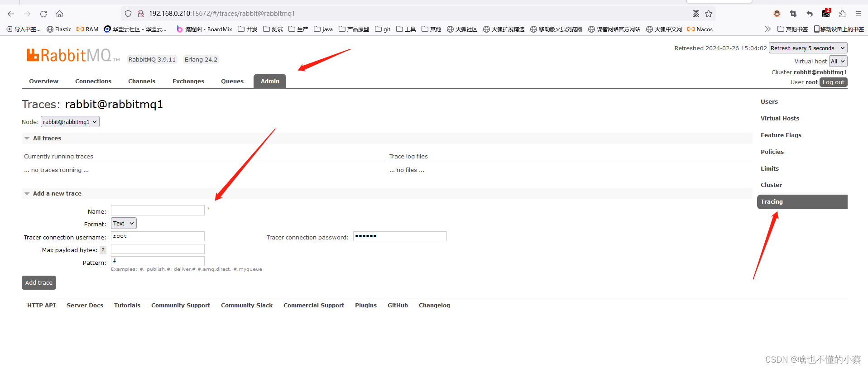868x368 pixels.
Task: Open the QR code icon in address bar
Action: pos(696,14)
